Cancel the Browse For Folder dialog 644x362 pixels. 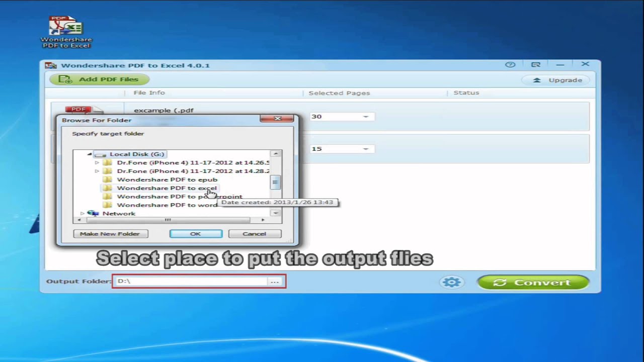coord(254,234)
